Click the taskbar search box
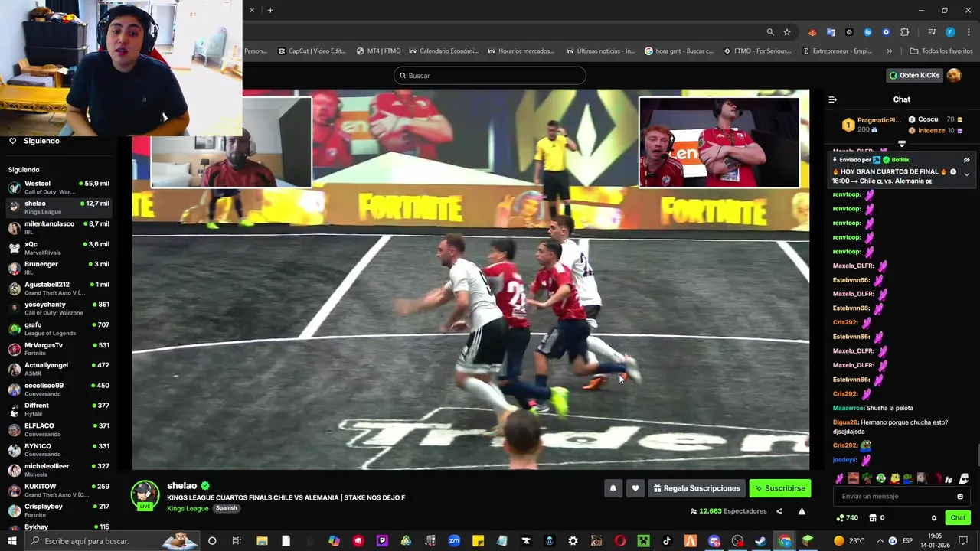The image size is (980, 551). coord(113,541)
